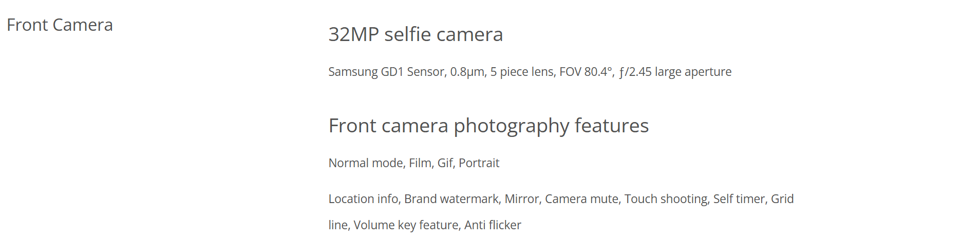Click the Camera mute feature text
This screenshot has width=980, height=240.
(581, 199)
